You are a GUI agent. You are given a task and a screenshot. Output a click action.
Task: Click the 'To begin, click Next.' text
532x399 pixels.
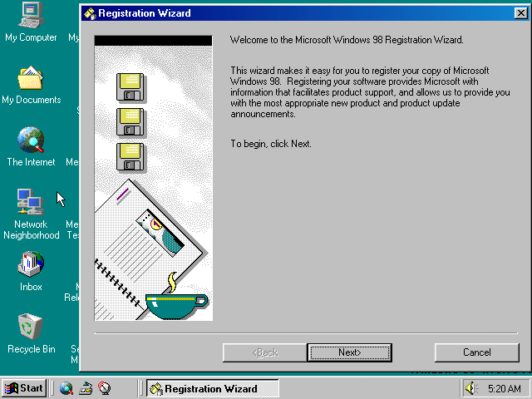tap(271, 144)
